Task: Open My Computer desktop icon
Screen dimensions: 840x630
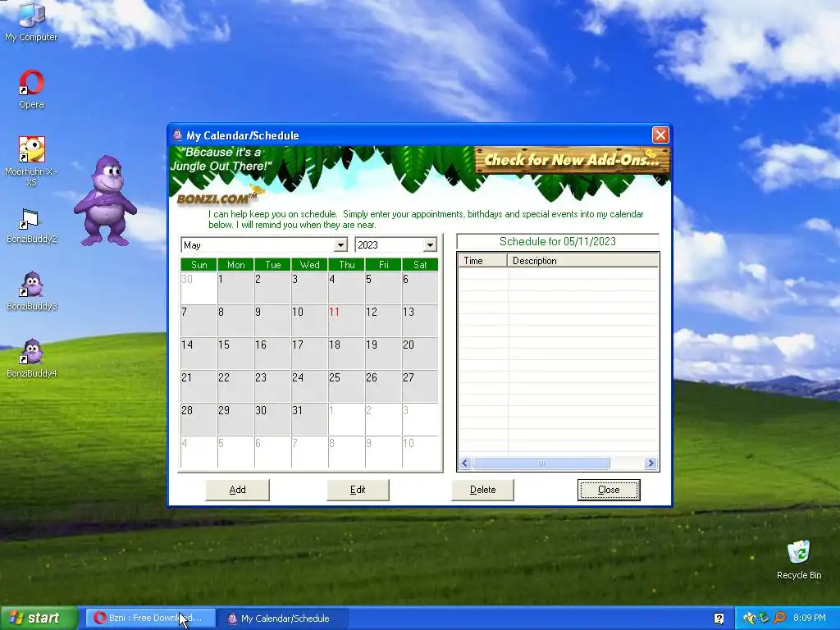Action: click(x=31, y=21)
